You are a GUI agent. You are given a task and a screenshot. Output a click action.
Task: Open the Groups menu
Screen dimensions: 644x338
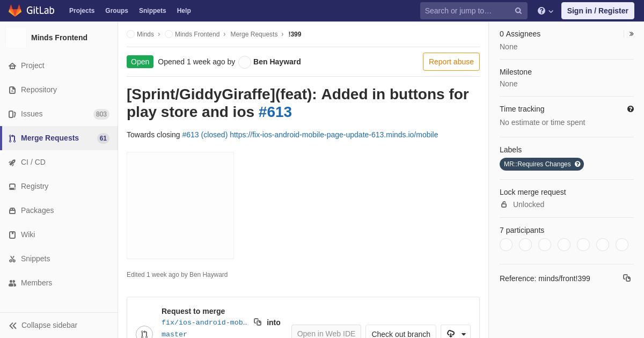pyautogui.click(x=116, y=11)
